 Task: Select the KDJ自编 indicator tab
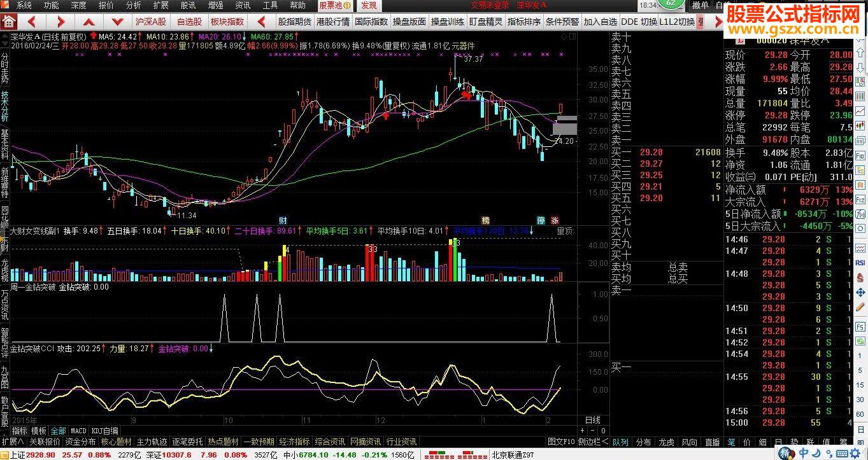click(104, 431)
